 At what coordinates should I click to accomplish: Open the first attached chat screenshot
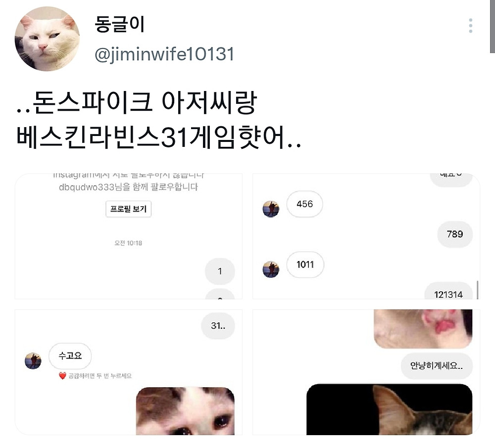(x=129, y=236)
